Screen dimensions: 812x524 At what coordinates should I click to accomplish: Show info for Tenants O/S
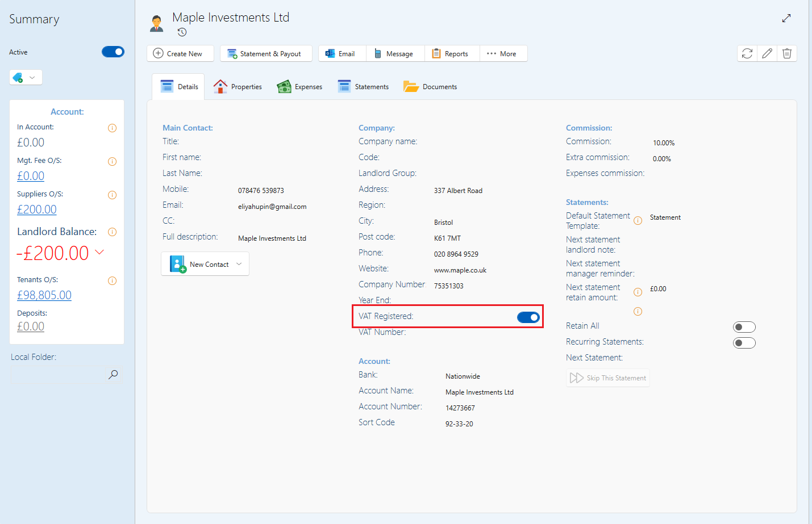113,280
